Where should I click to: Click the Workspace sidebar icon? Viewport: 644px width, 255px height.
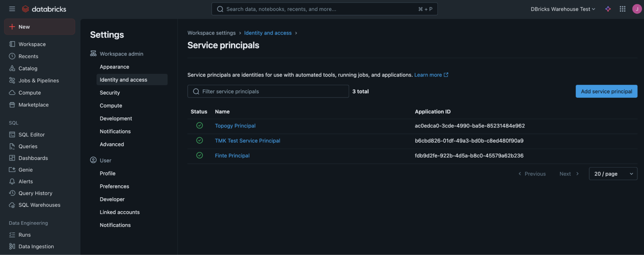point(12,44)
